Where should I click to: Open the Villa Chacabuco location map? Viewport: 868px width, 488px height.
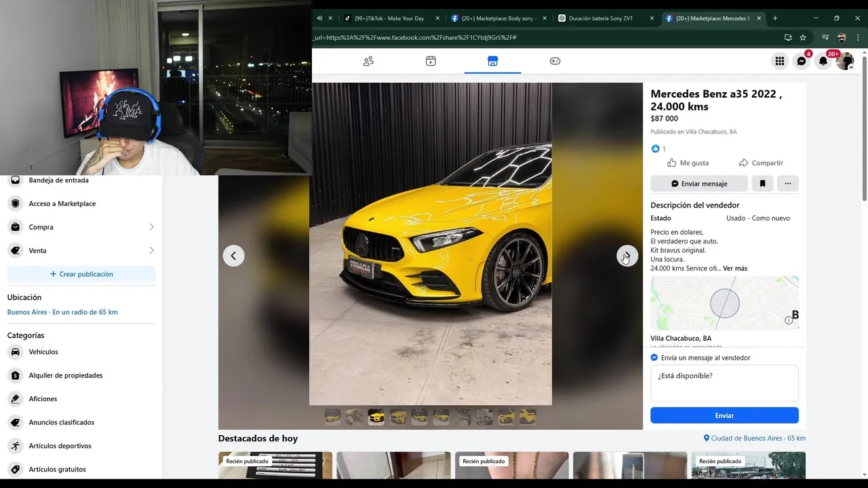(724, 303)
